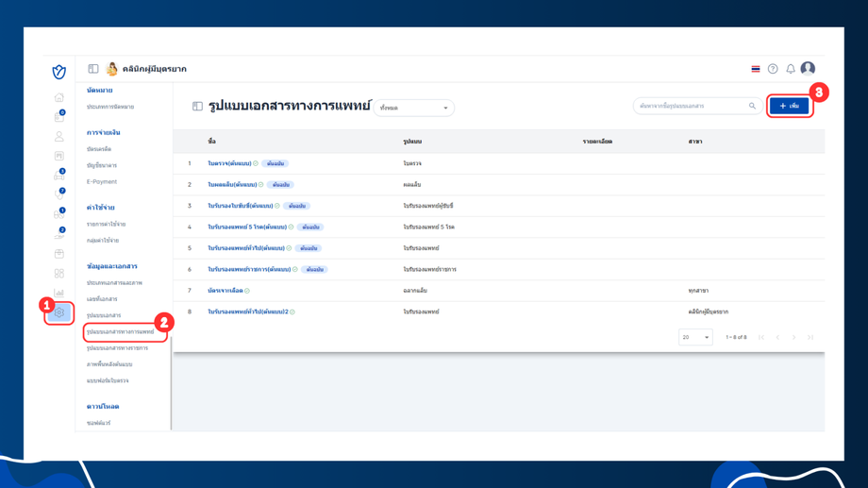The image size is (868, 488).
Task: Click the magnifier icon in the search box
Action: tap(752, 106)
